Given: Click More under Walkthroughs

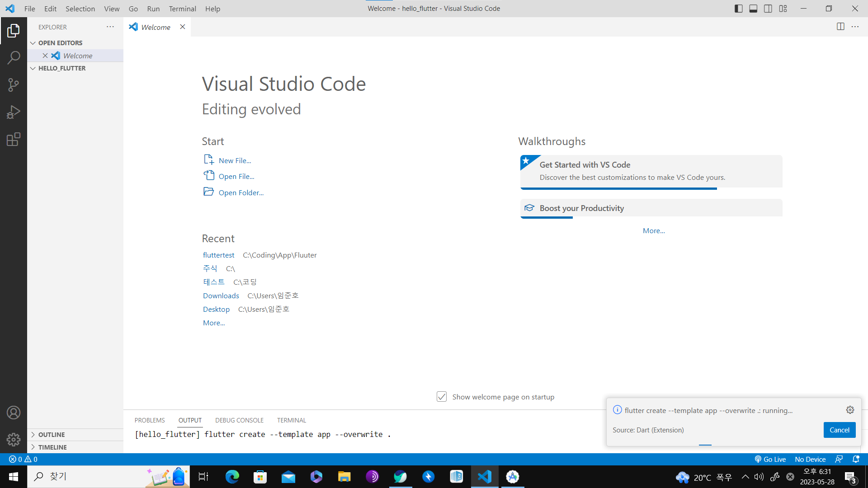Looking at the screenshot, I should (x=654, y=231).
